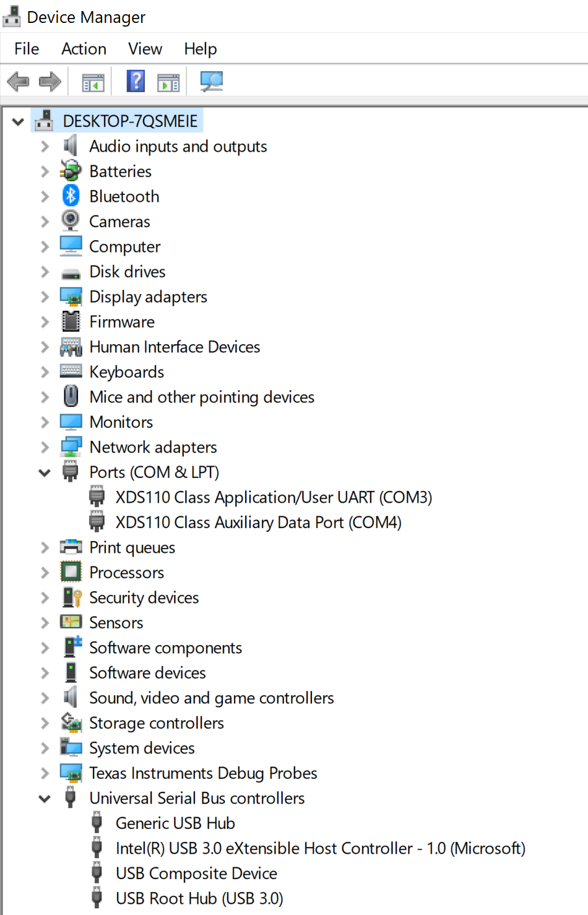Expand the Network adapters category

click(45, 448)
